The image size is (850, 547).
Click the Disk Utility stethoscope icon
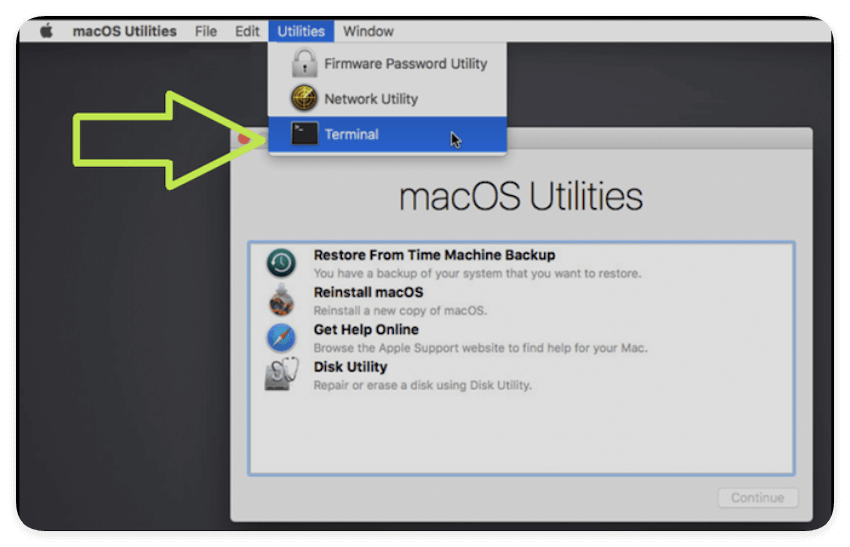tap(281, 375)
